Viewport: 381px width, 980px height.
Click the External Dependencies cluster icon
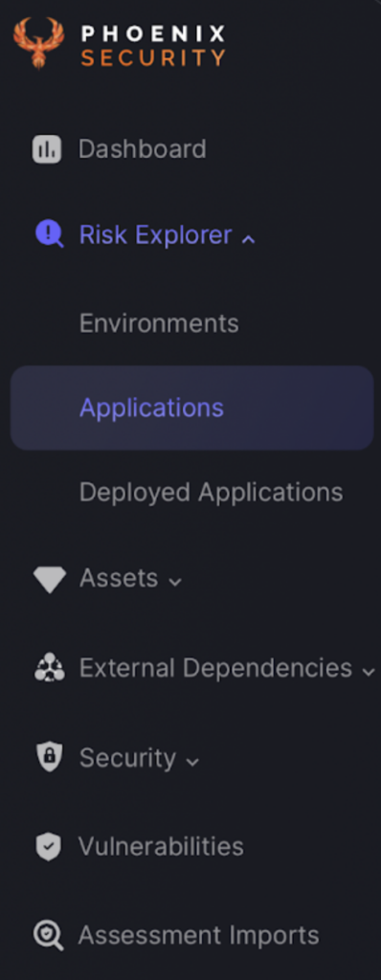(x=49, y=668)
